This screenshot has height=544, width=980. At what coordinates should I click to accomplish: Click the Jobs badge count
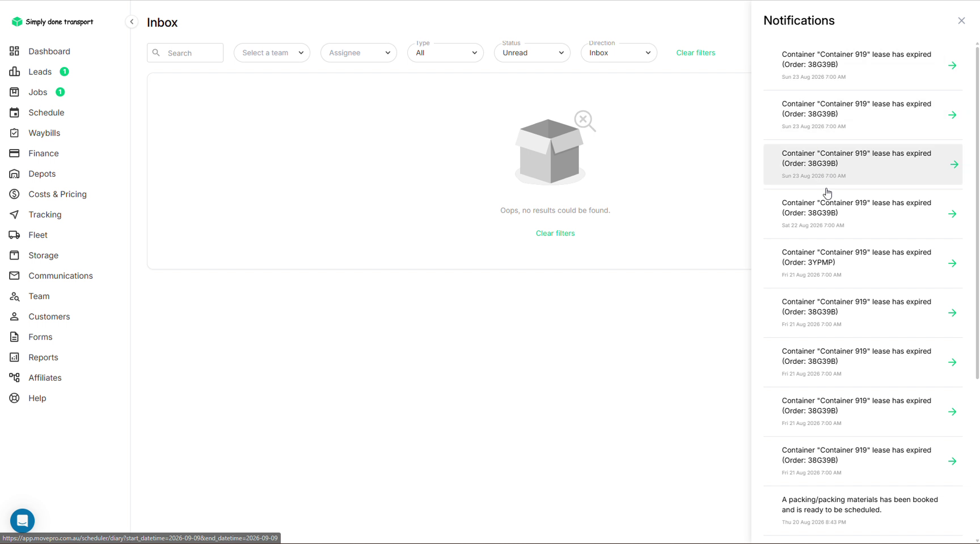(60, 92)
